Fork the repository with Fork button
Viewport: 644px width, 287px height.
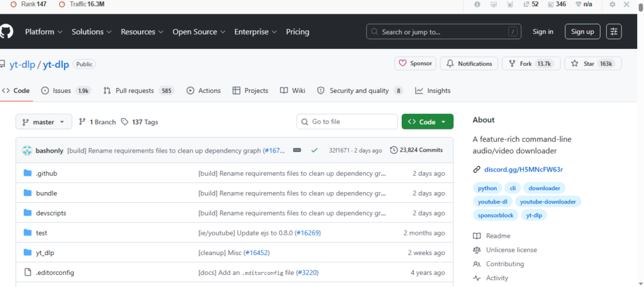(x=531, y=63)
